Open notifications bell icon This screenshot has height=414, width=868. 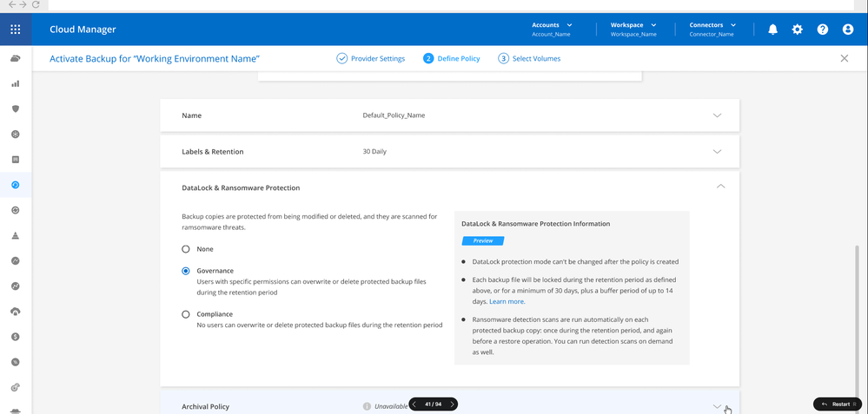tap(772, 30)
